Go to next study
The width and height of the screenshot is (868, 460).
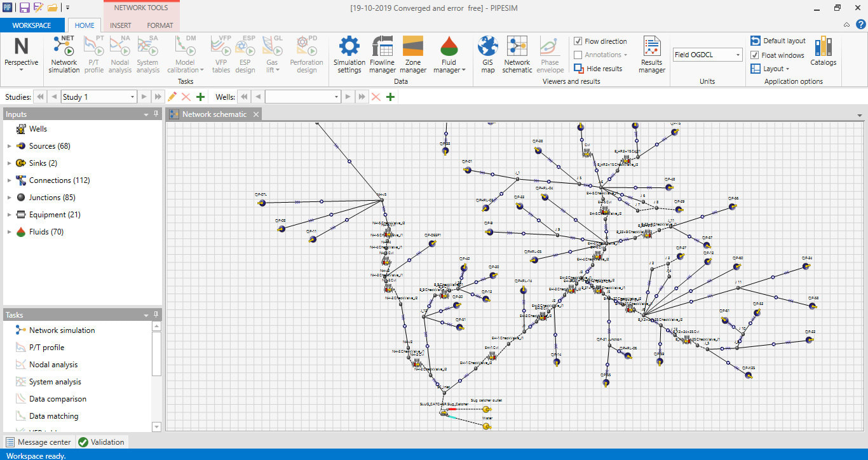coord(145,97)
